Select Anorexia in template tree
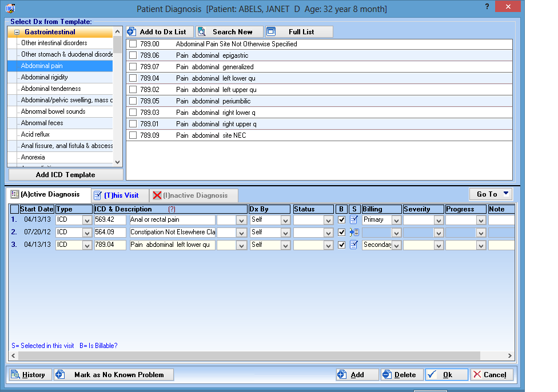 (x=33, y=157)
